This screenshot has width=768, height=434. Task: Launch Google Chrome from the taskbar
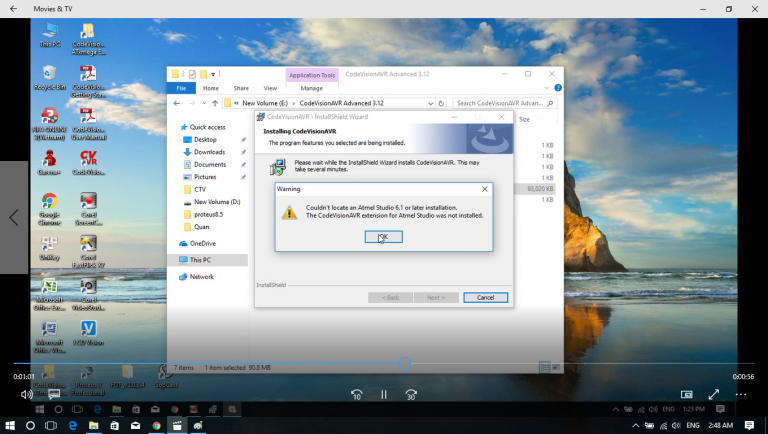click(157, 425)
